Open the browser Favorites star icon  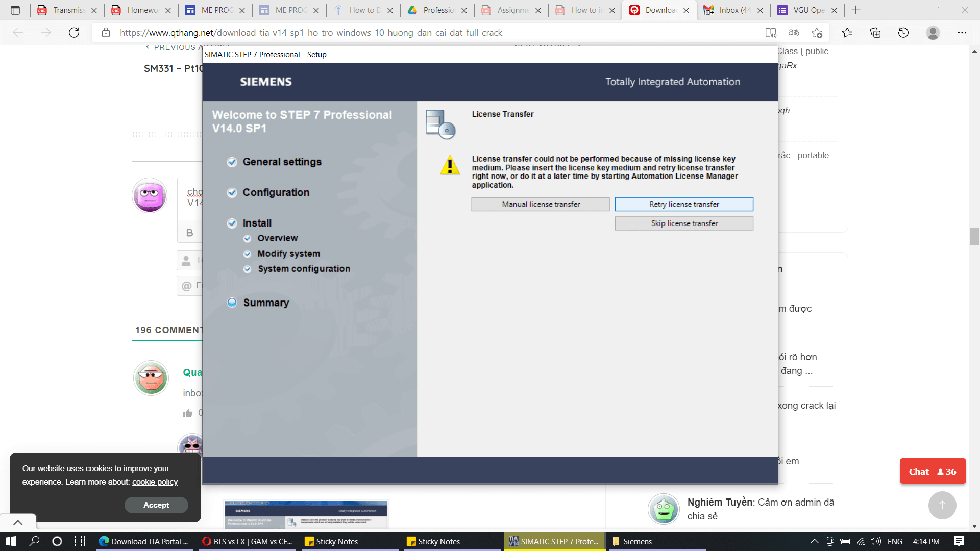(847, 33)
